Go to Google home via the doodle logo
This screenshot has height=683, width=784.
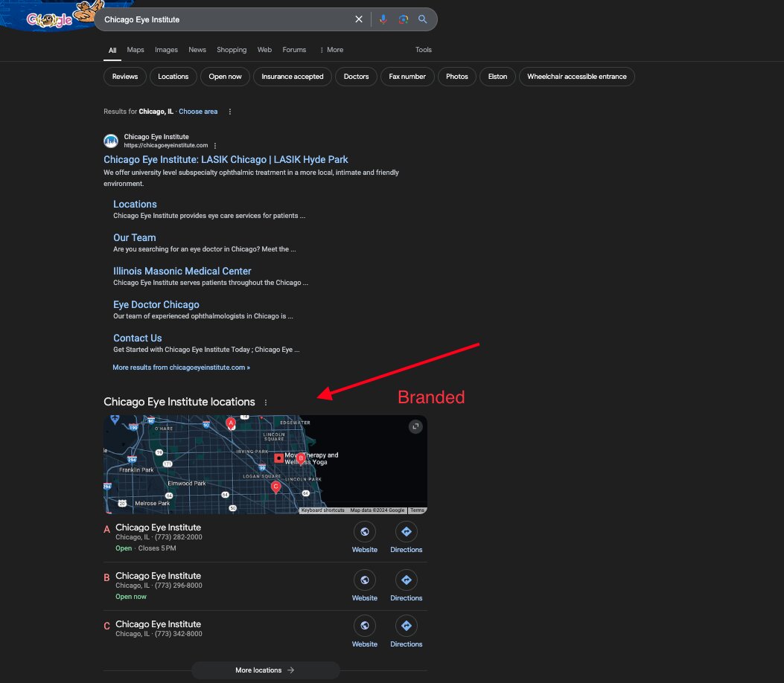(49, 19)
